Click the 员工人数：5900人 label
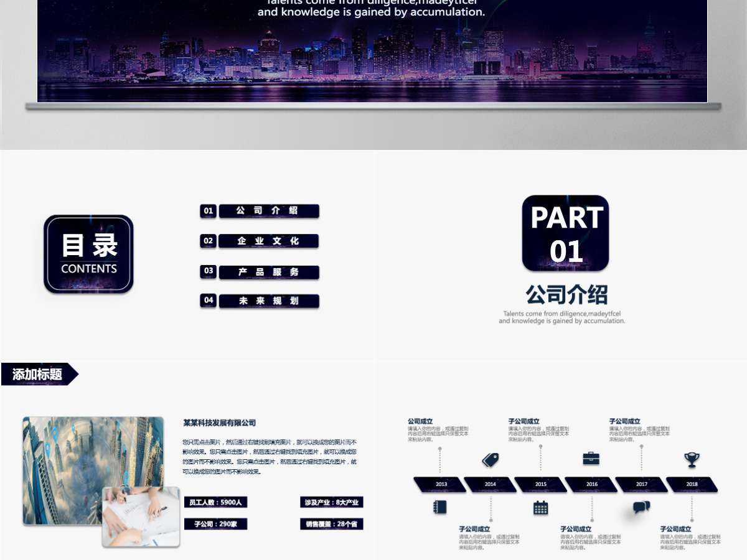The width and height of the screenshot is (747, 560). tap(216, 502)
